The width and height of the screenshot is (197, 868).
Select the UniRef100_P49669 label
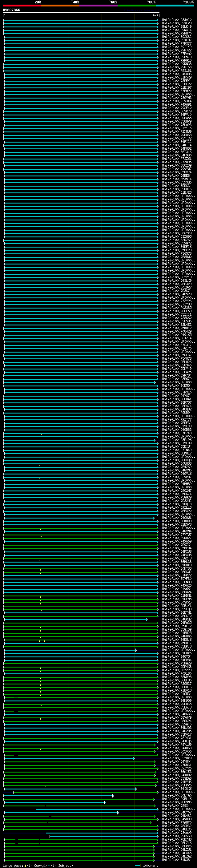[x=177, y=542]
